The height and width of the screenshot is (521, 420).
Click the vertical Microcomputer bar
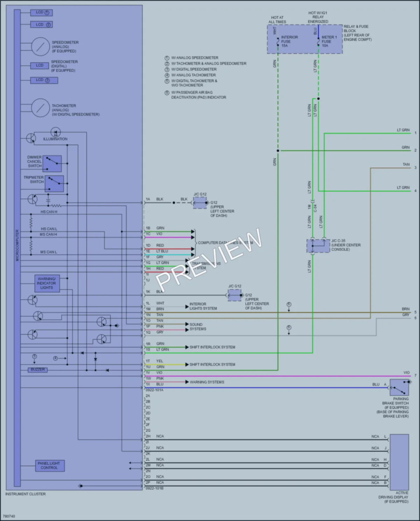[x=17, y=248]
